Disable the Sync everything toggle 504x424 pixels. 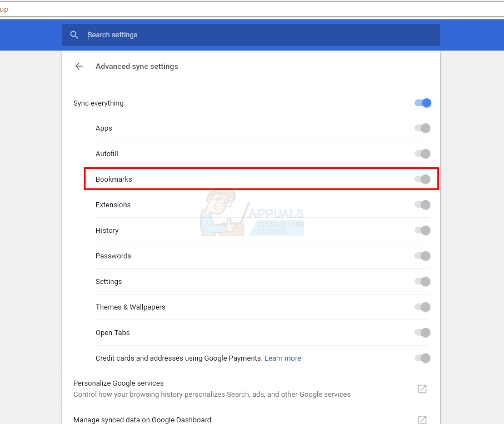coord(422,103)
